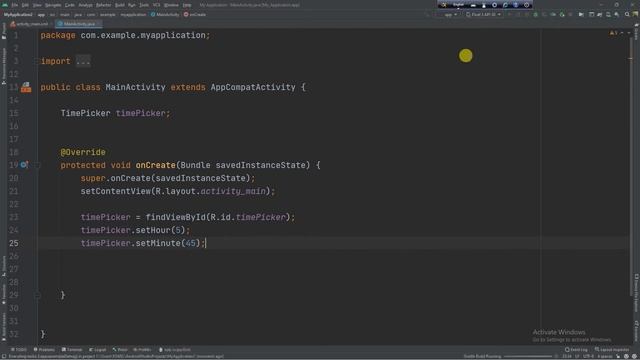Open the Analyze menu

pyautogui.click(x=86, y=5)
